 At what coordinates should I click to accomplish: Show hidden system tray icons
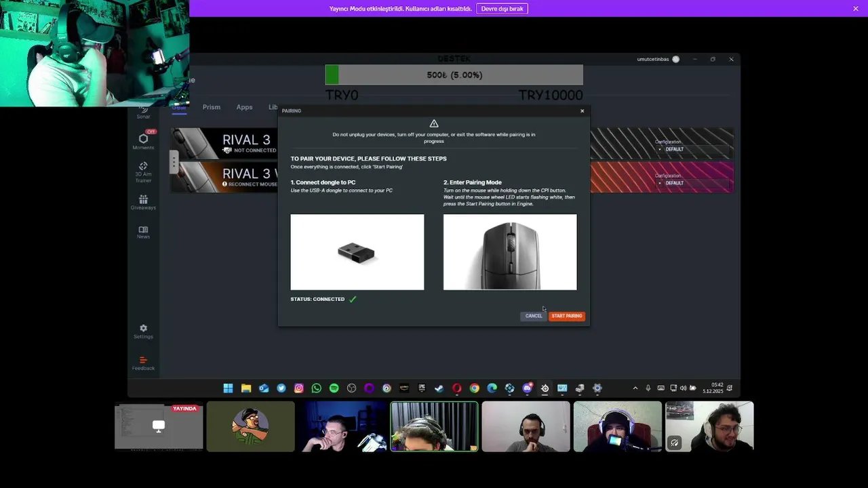[x=635, y=388]
